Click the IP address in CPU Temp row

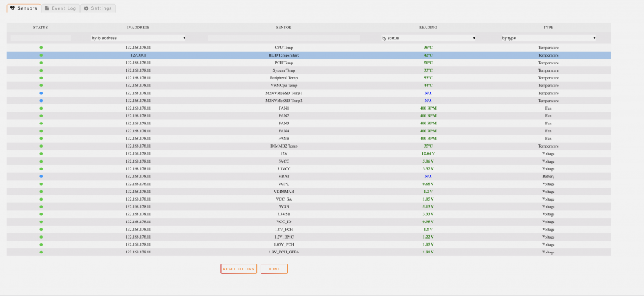click(x=138, y=48)
